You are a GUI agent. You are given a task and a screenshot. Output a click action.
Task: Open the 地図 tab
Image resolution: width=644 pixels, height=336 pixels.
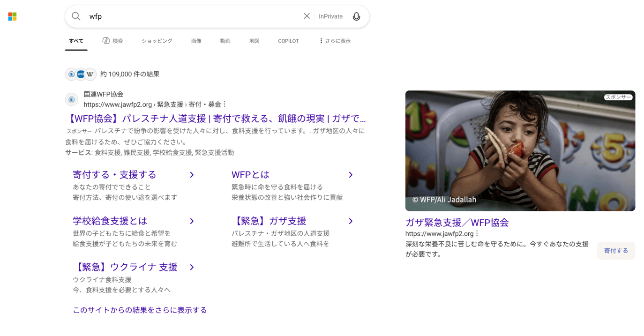pyautogui.click(x=254, y=41)
